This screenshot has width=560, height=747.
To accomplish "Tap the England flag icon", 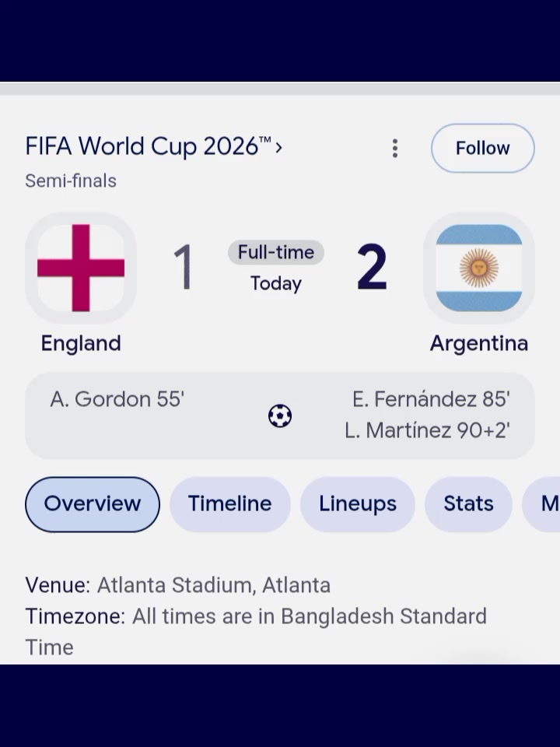I will click(x=81, y=268).
